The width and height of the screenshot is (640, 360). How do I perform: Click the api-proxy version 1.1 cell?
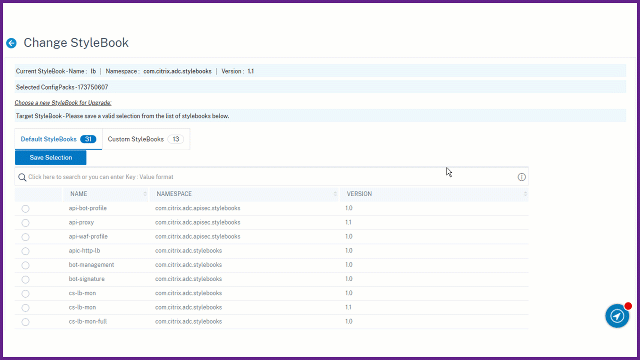coord(348,222)
